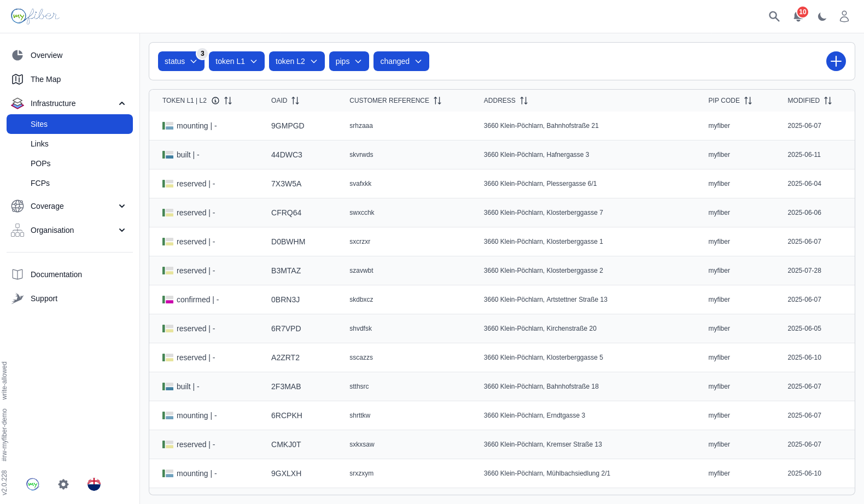Open the changed filter dropdown
This screenshot has height=504, width=864.
click(401, 61)
